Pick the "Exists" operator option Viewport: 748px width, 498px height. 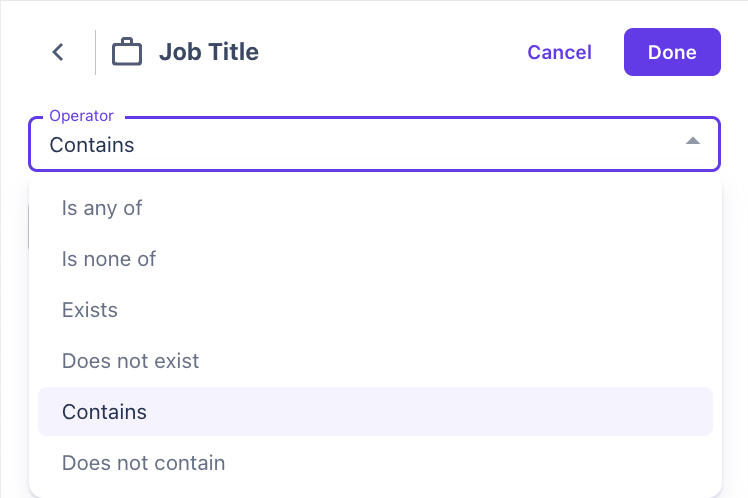click(90, 310)
